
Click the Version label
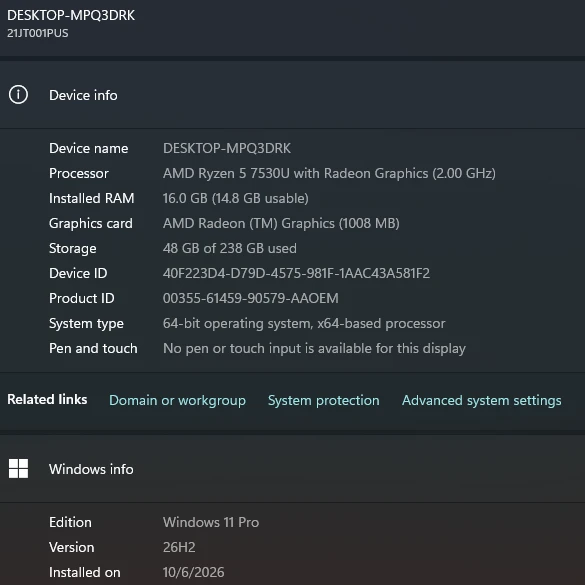click(x=72, y=547)
